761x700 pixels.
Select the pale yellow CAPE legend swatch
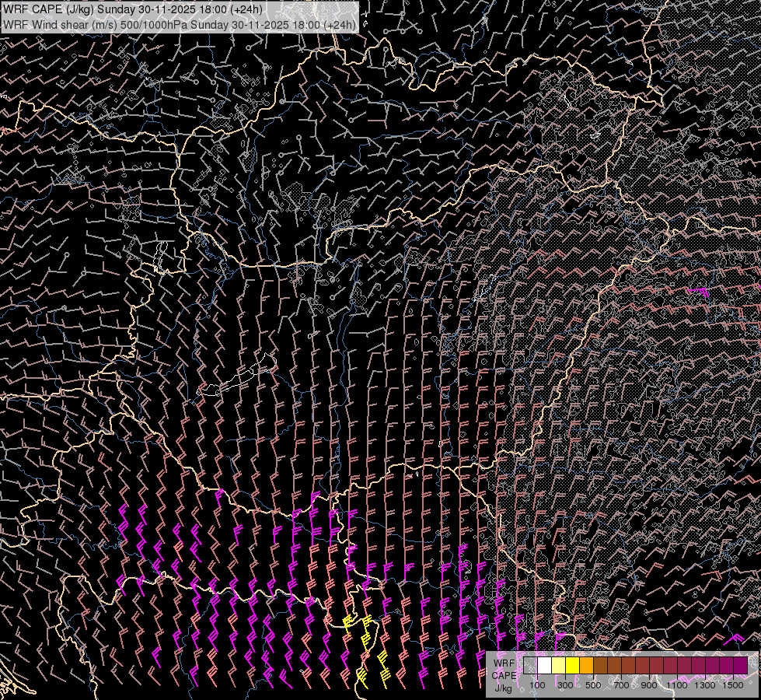(x=558, y=665)
